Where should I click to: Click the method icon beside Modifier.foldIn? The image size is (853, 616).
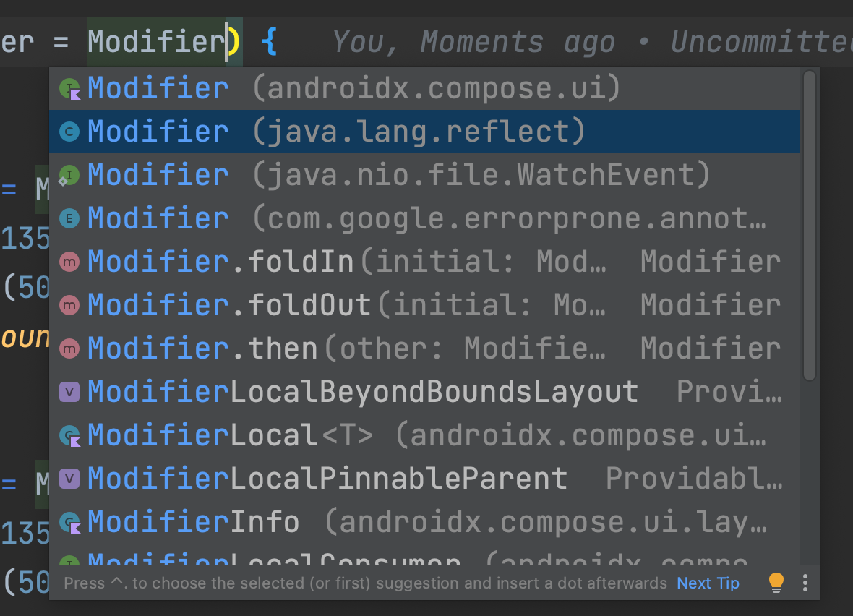click(69, 262)
